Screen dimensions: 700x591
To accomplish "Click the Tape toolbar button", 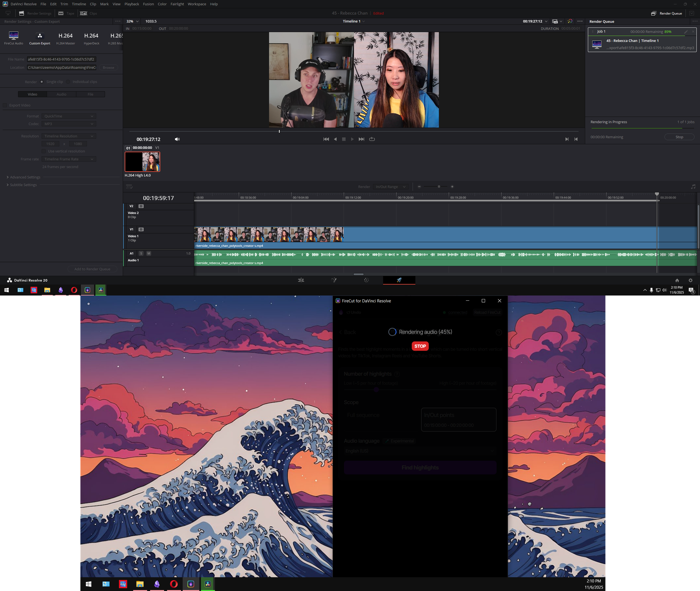I will coord(66,13).
